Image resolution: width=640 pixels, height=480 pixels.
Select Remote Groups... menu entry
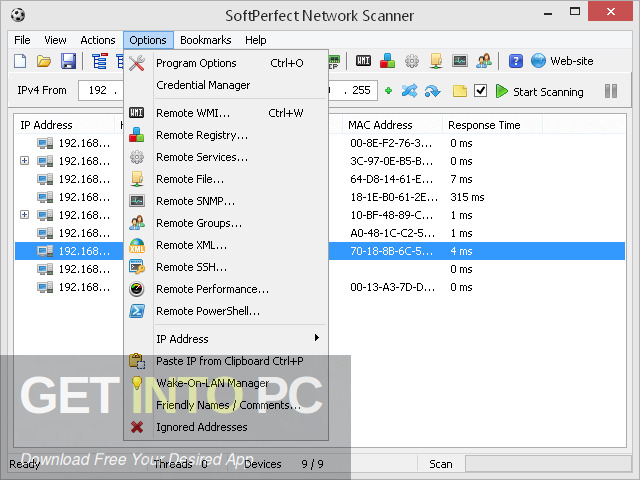tap(226, 223)
